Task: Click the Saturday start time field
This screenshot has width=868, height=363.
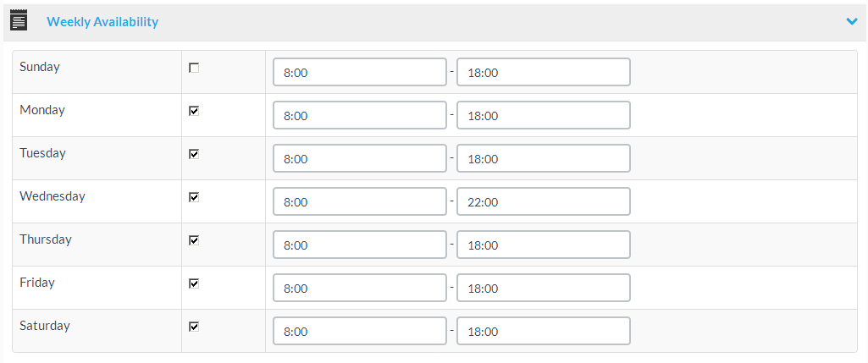Action: 359,332
